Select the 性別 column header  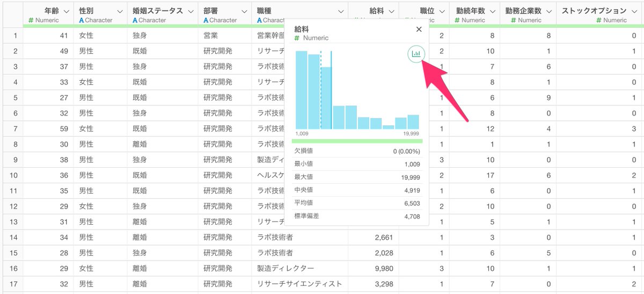pos(101,14)
